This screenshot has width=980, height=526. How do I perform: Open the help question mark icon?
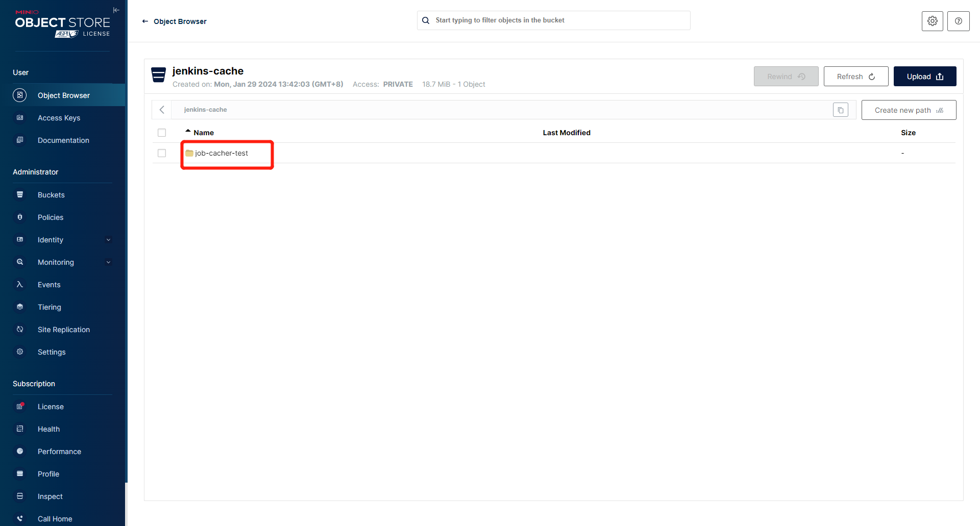pyautogui.click(x=958, y=21)
